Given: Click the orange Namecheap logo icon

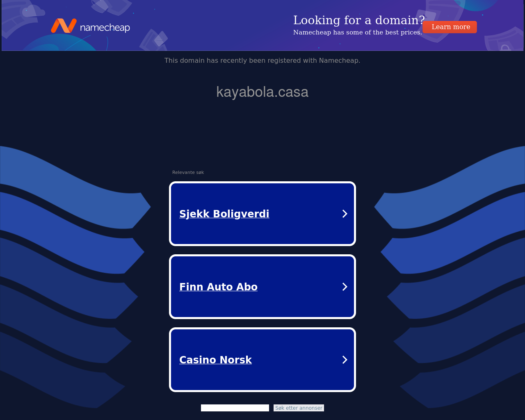Looking at the screenshot, I should click(x=64, y=25).
